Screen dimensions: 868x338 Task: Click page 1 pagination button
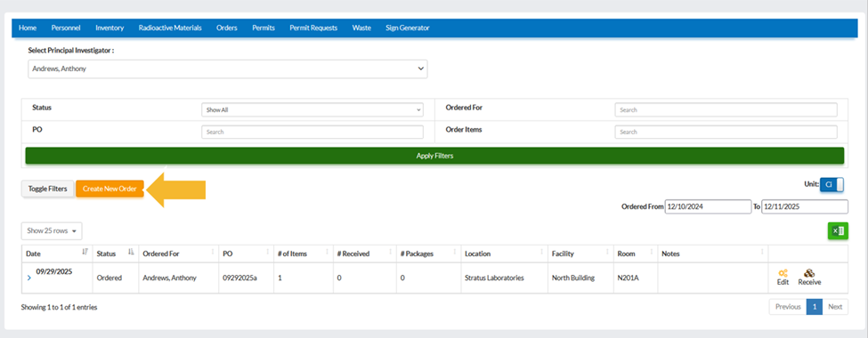tap(815, 307)
